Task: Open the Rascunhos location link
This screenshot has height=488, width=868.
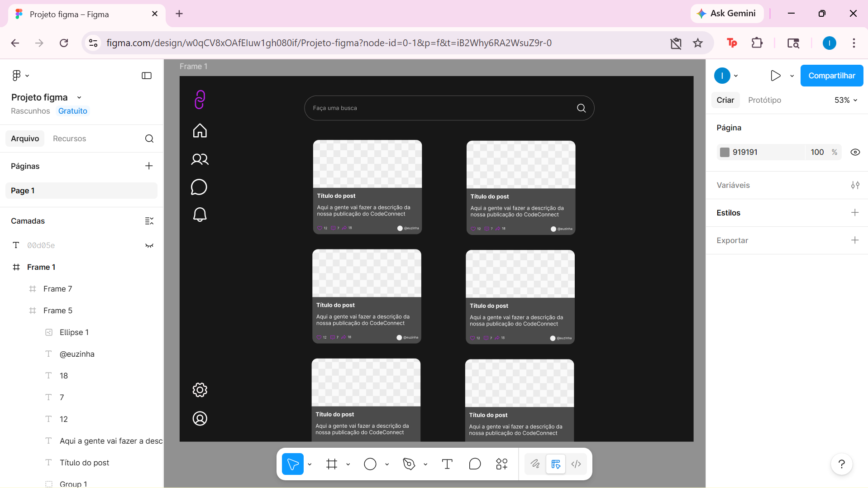Action: click(x=30, y=111)
